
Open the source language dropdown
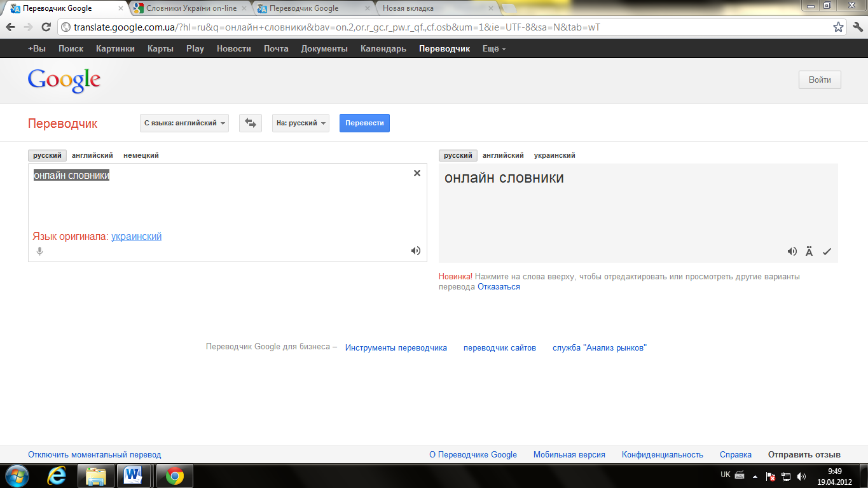coord(184,123)
